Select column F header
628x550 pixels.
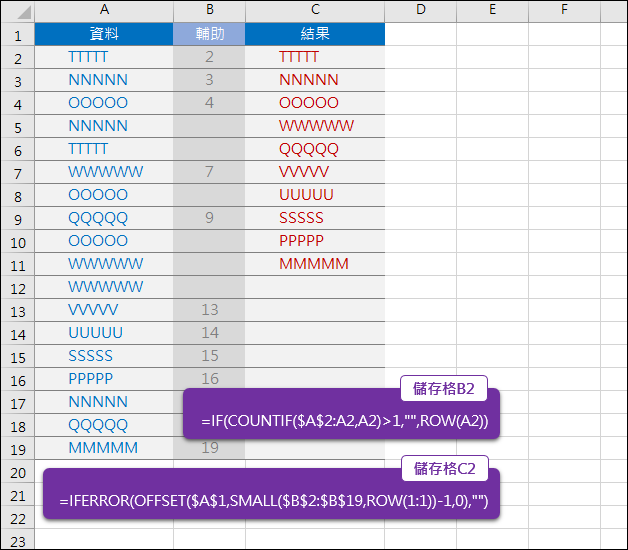[564, 11]
